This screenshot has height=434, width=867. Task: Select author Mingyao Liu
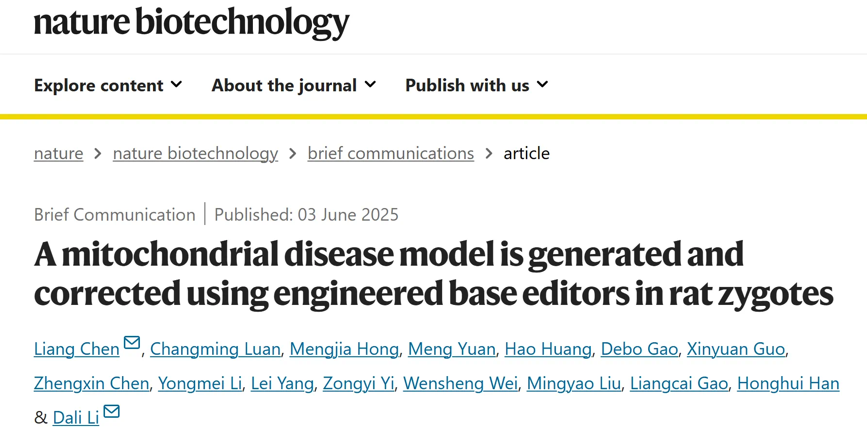(573, 384)
